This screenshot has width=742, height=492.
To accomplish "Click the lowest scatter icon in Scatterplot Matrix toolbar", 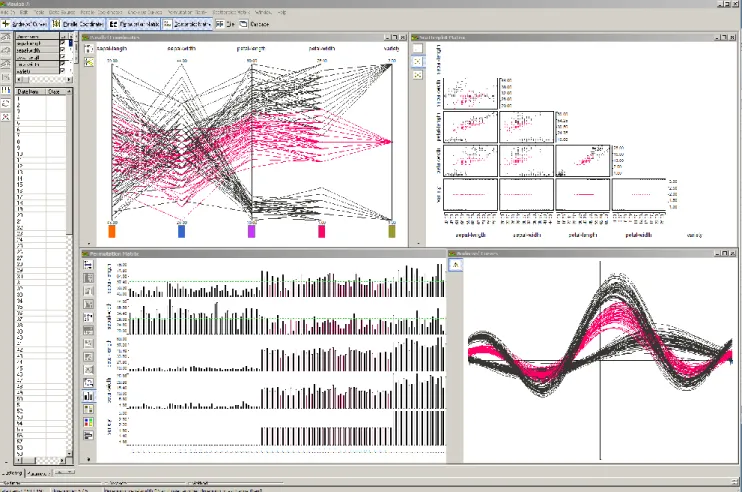I will tap(417, 75).
